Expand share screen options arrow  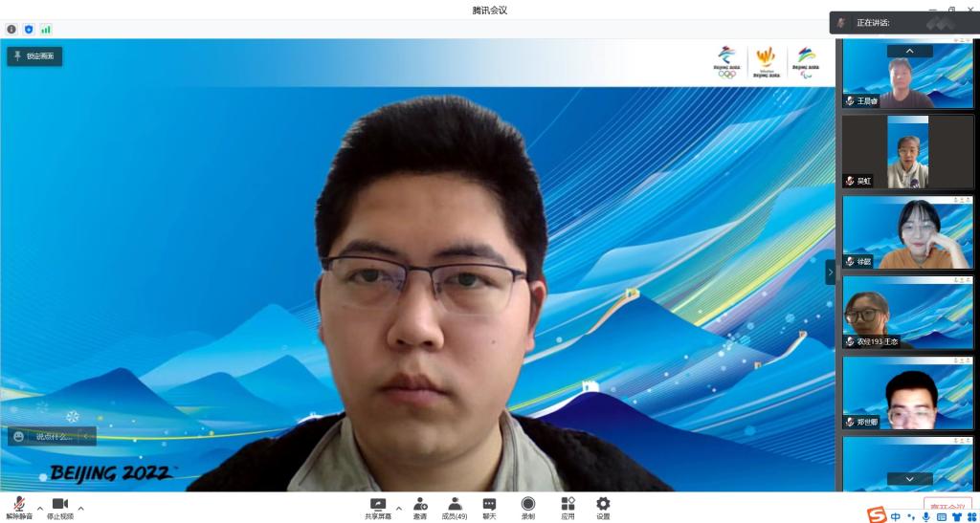pyautogui.click(x=399, y=508)
